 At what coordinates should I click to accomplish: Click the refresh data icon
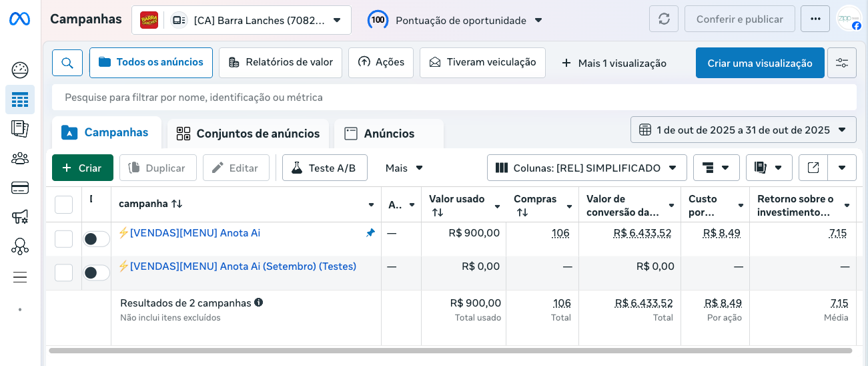pos(664,19)
